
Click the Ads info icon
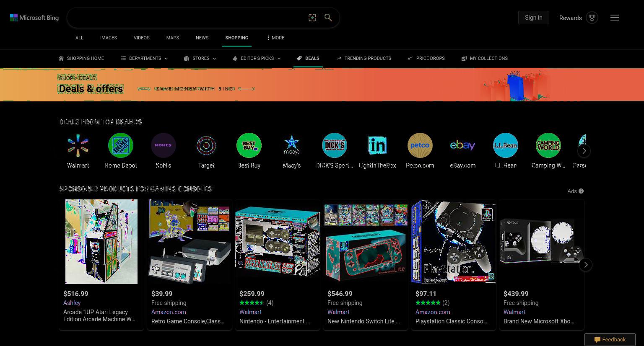coord(581,191)
